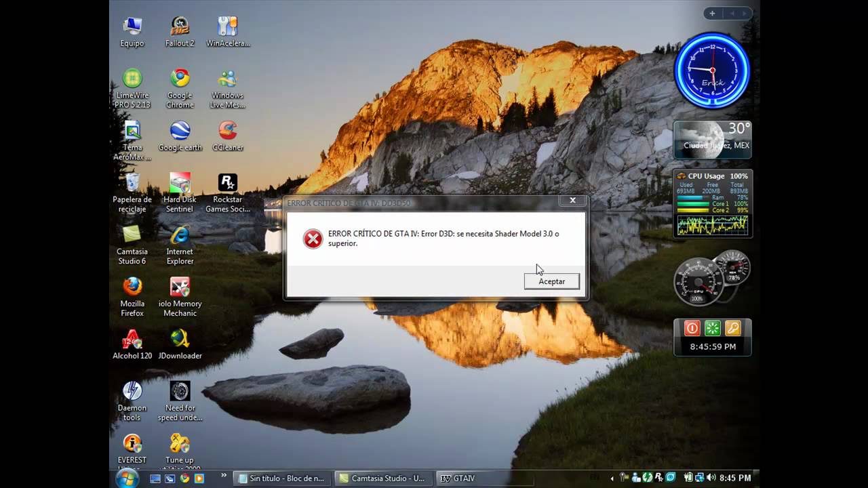The height and width of the screenshot is (488, 868).
Task: Click the blue neon clock gadget
Action: [x=712, y=70]
